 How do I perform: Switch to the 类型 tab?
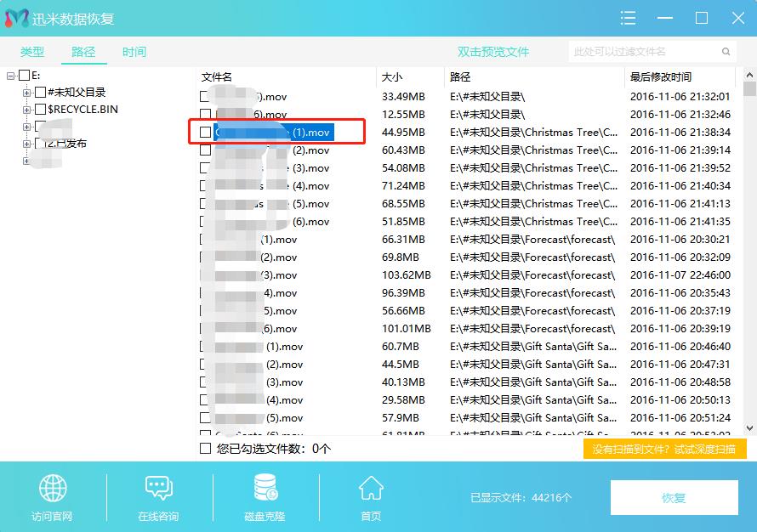[32, 52]
